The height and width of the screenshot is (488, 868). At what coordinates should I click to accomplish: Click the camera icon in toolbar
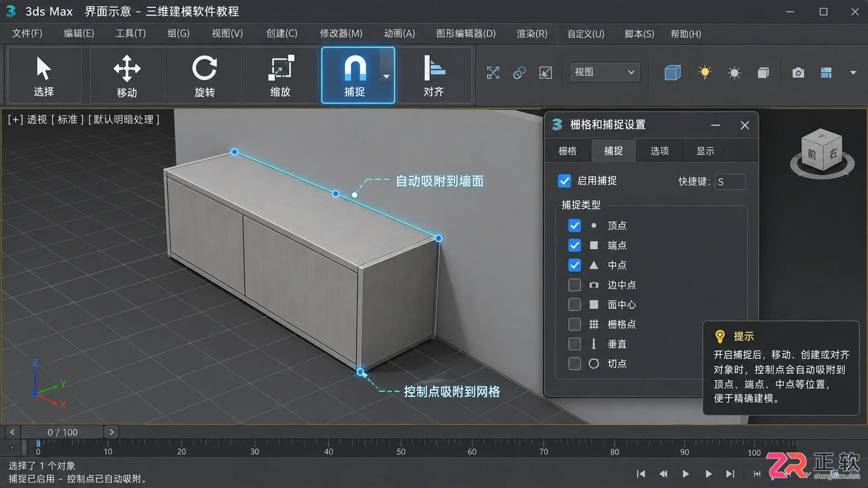(x=798, y=73)
